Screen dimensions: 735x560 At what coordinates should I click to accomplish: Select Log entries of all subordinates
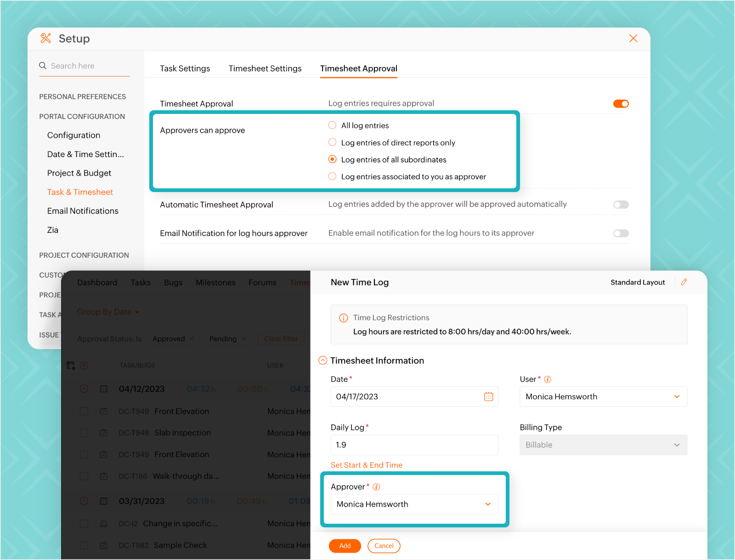(332, 159)
